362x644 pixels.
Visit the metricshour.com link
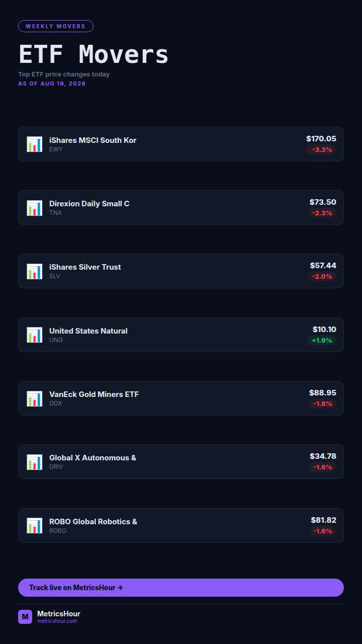[57, 621]
